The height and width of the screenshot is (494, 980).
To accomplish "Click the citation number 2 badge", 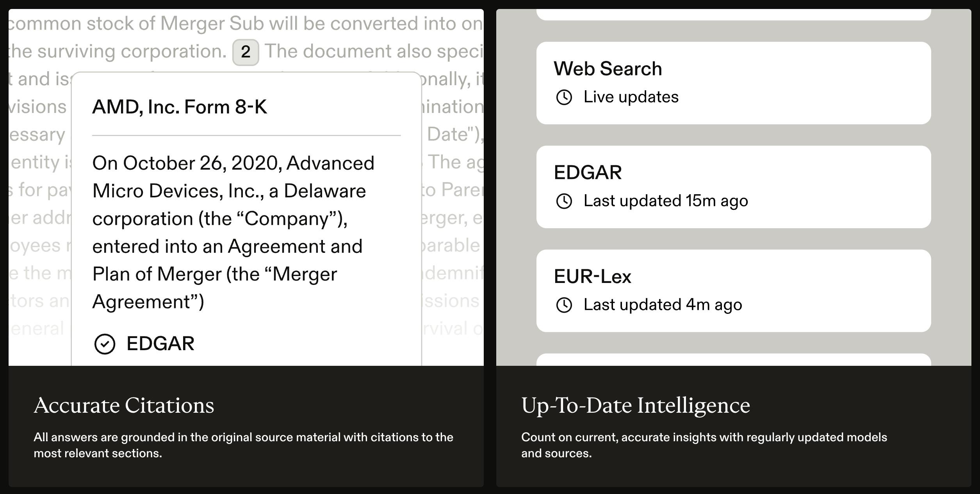I will 246,52.
